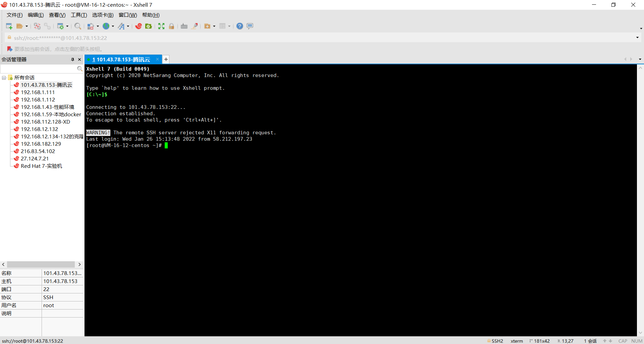Click the Find magnifier icon in toolbar

tap(78, 26)
